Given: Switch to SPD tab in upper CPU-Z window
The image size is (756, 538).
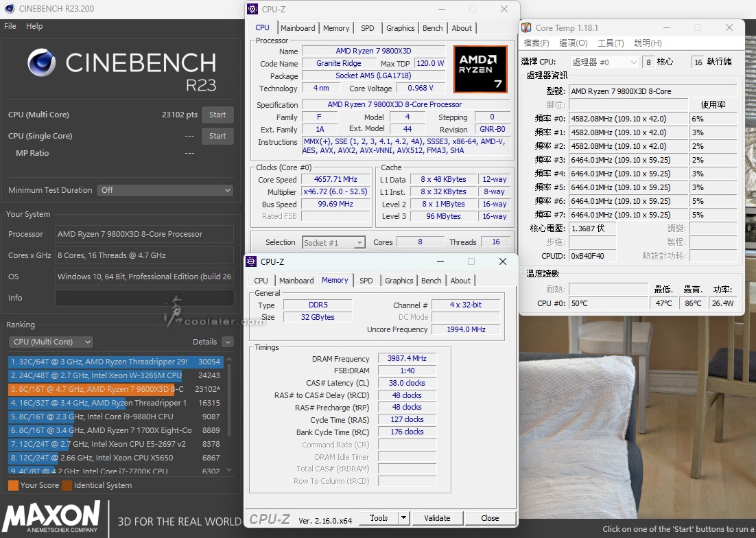Looking at the screenshot, I should 368,28.
